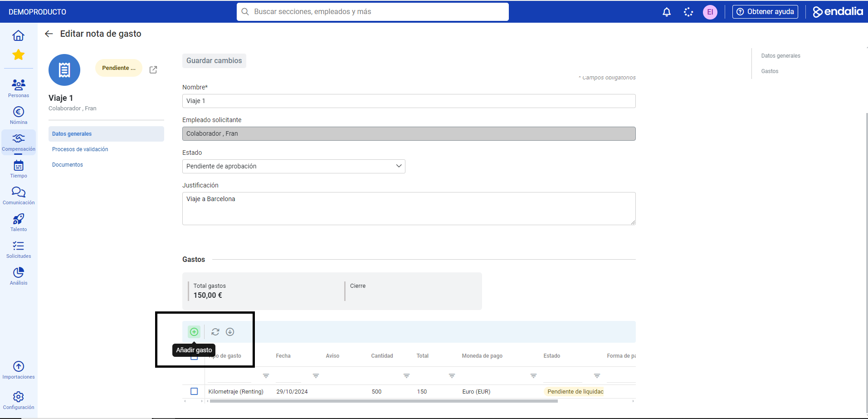Click the 500 cantidad cell
This screenshot has width=868, height=419.
click(x=376, y=392)
